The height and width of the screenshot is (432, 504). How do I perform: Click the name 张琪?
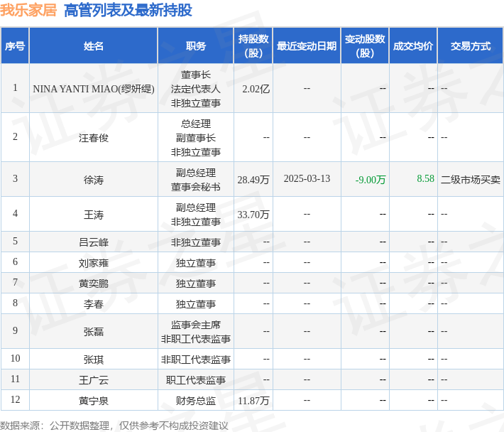(94, 360)
